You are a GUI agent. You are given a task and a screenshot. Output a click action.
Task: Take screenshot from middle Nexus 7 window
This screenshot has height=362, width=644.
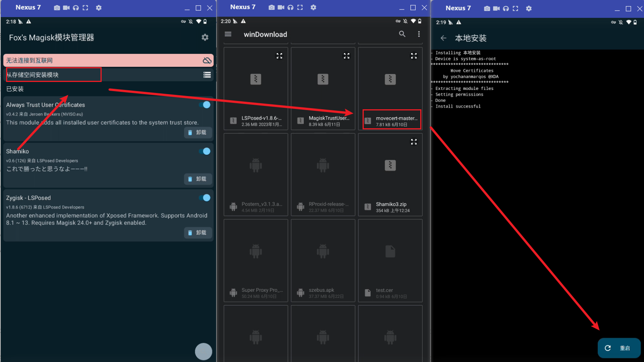[272, 7]
